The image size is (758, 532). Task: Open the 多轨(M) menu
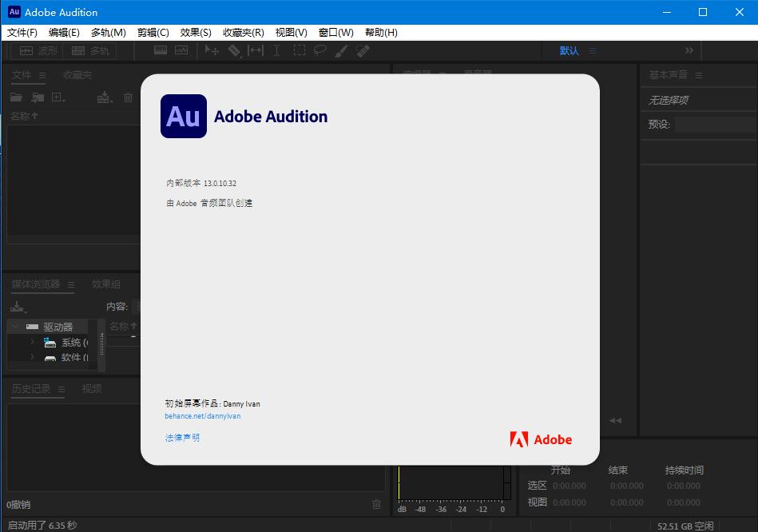pyautogui.click(x=109, y=33)
